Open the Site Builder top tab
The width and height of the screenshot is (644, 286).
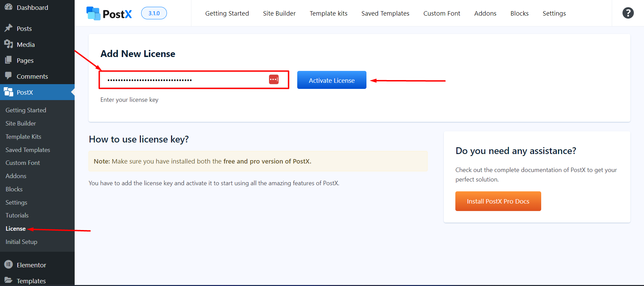[x=279, y=13]
